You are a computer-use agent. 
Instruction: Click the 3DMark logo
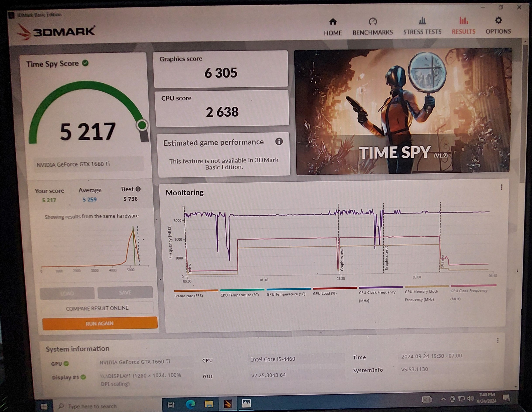tap(57, 32)
